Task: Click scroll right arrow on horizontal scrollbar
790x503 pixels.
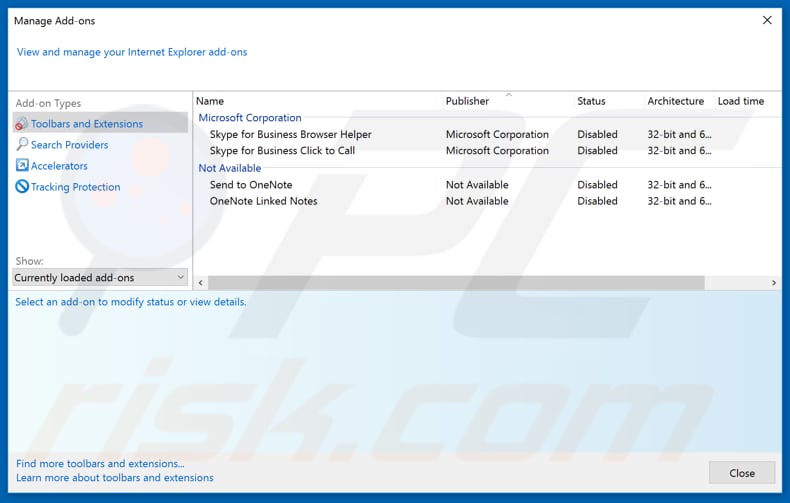Action: click(774, 283)
